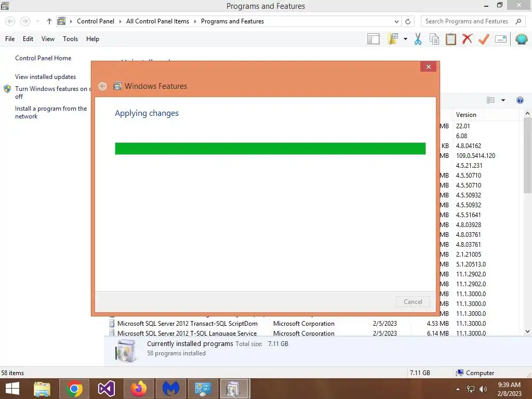This screenshot has width=532, height=399.
Task: Click the red Delete X icon
Action: 467,39
